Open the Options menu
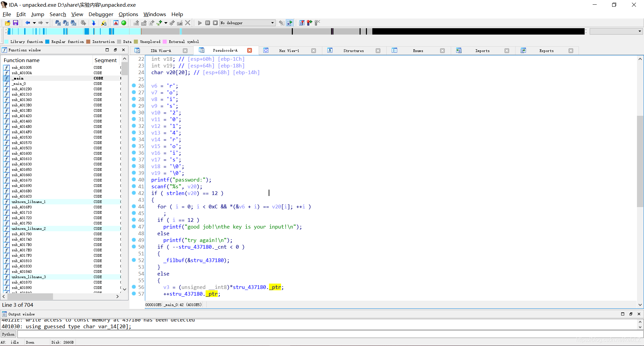 pos(128,14)
